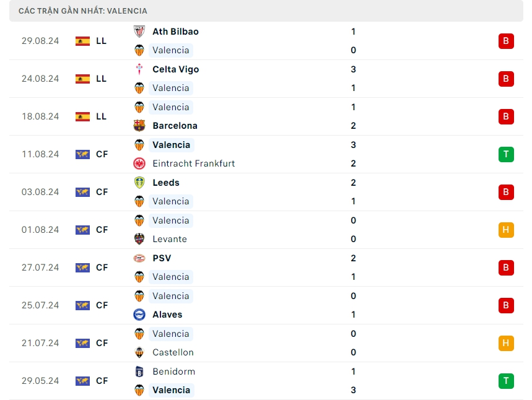The width and height of the screenshot is (532, 400).
Task: Click the Levante club crest
Action: [x=139, y=239]
